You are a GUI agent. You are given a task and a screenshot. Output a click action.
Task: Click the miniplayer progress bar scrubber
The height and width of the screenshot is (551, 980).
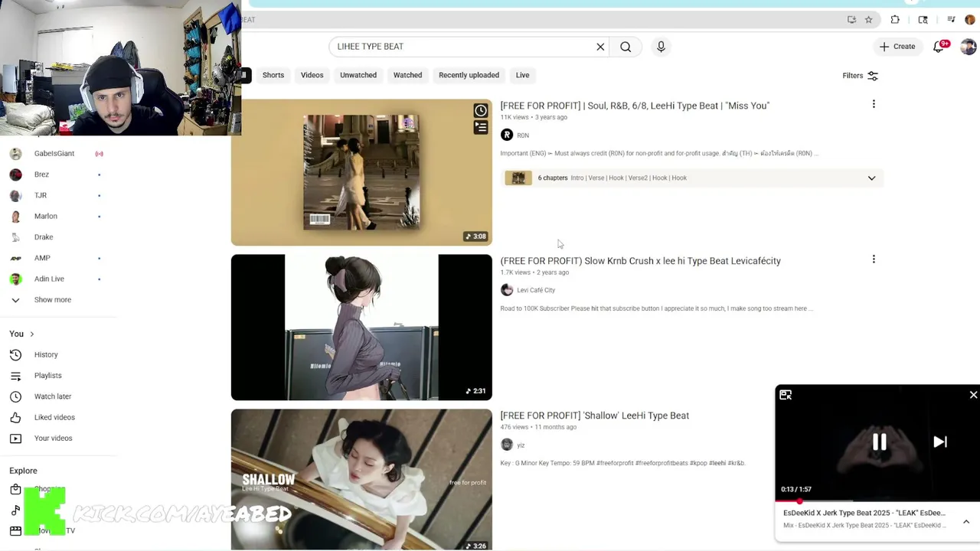(x=800, y=501)
